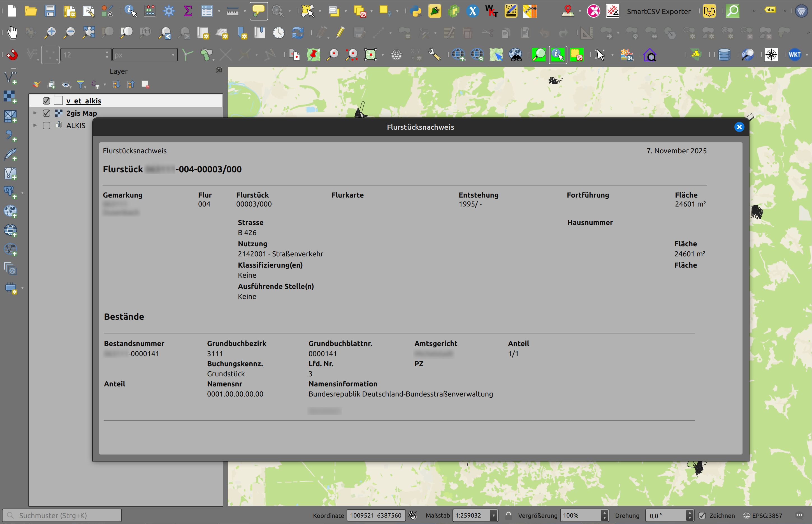Click the Save project icon

pos(50,11)
